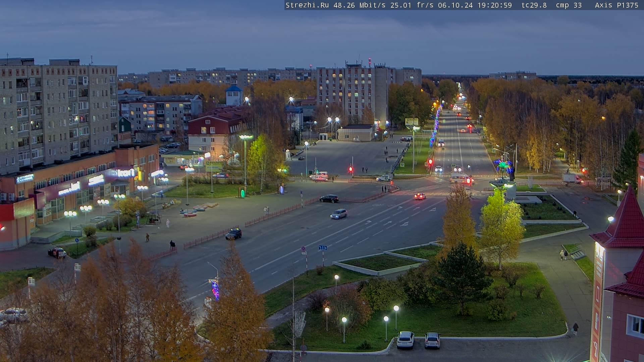Select the date stamp "06.10.24"
This screenshot has height=362, width=644.
[455, 5]
